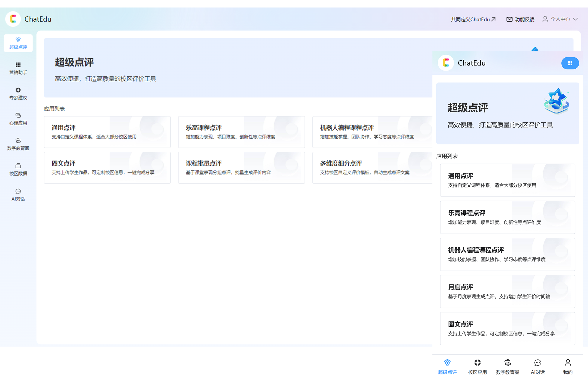Image resolution: width=588 pixels, height=383 pixels.
Task: Open 营销助手 in left sidebar
Action: point(18,68)
